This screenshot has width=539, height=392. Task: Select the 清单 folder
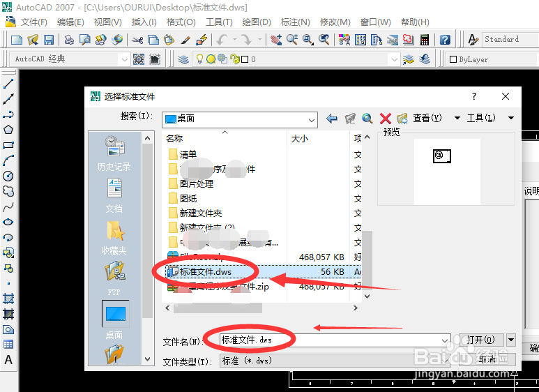point(183,154)
